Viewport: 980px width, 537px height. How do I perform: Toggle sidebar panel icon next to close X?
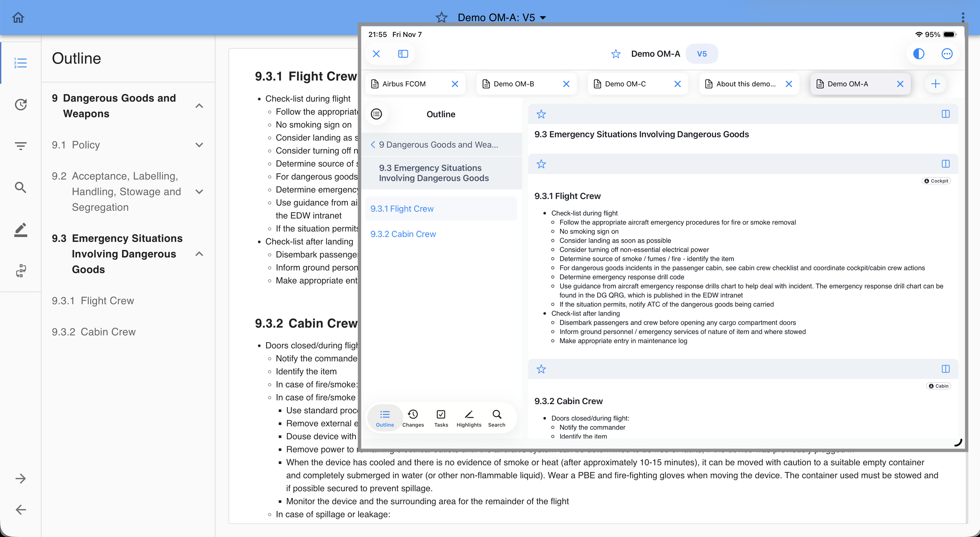403,54
